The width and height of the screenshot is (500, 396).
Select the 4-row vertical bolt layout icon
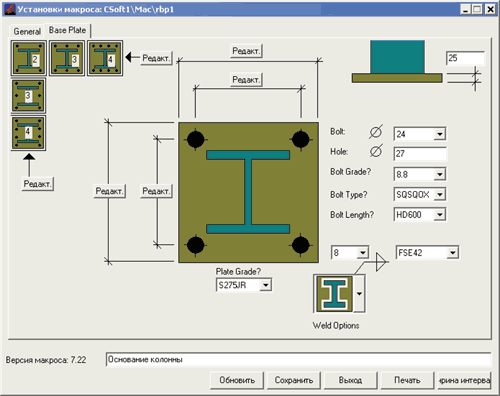coord(28,133)
